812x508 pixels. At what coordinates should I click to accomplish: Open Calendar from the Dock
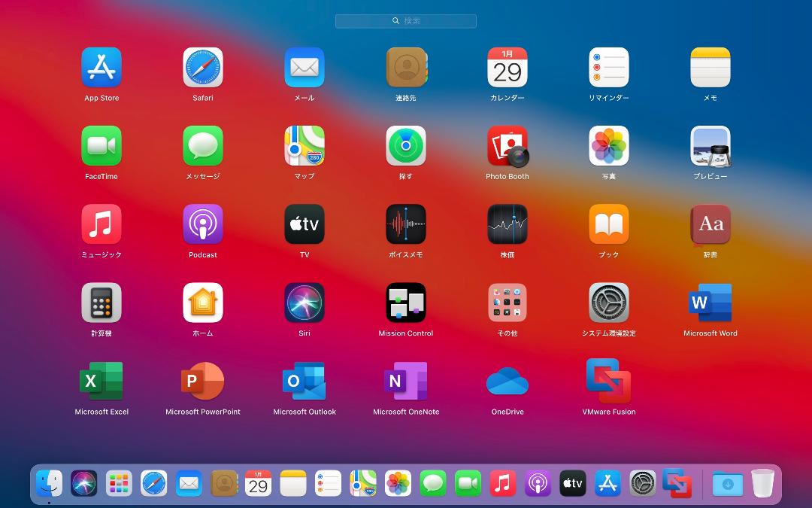[x=259, y=484]
